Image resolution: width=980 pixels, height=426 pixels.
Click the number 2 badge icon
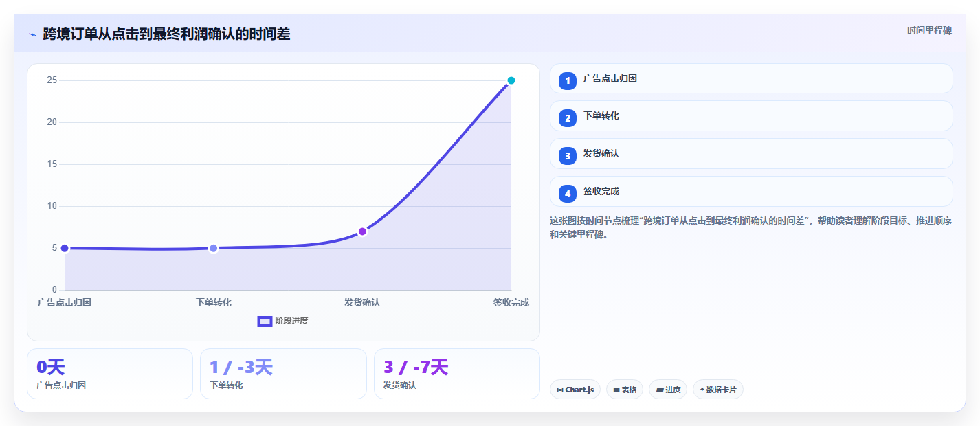pos(568,119)
